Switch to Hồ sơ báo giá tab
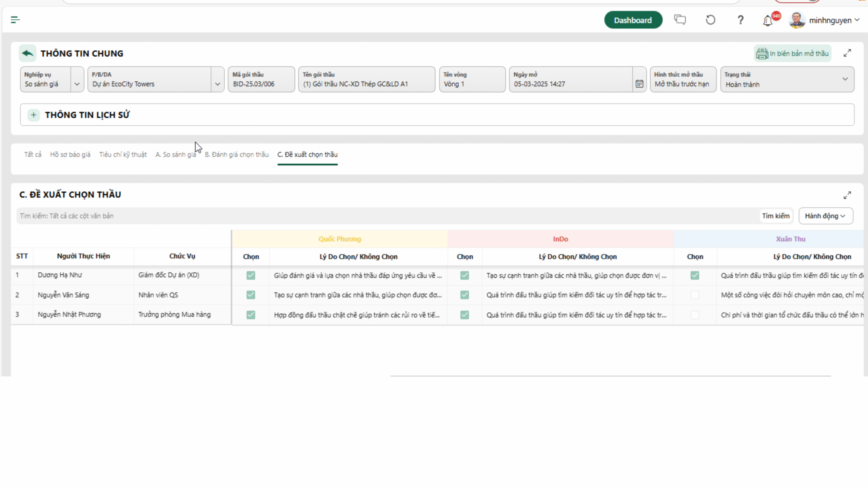Viewport: 868px width, 488px height. click(x=70, y=155)
